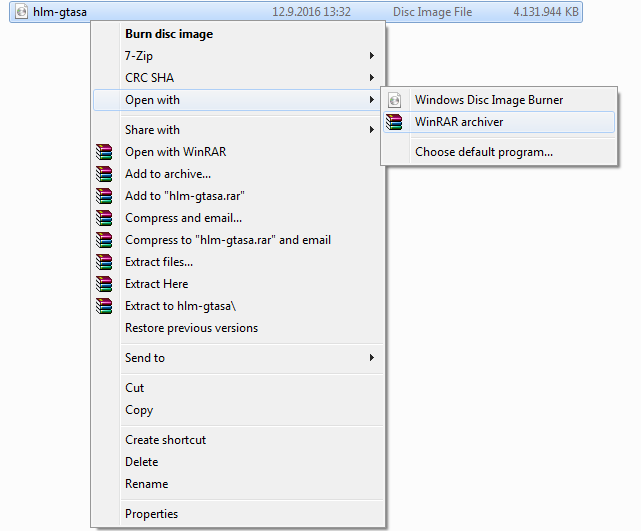641x531 pixels.
Task: Click the Windows Disc Image Burner icon
Action: click(396, 100)
